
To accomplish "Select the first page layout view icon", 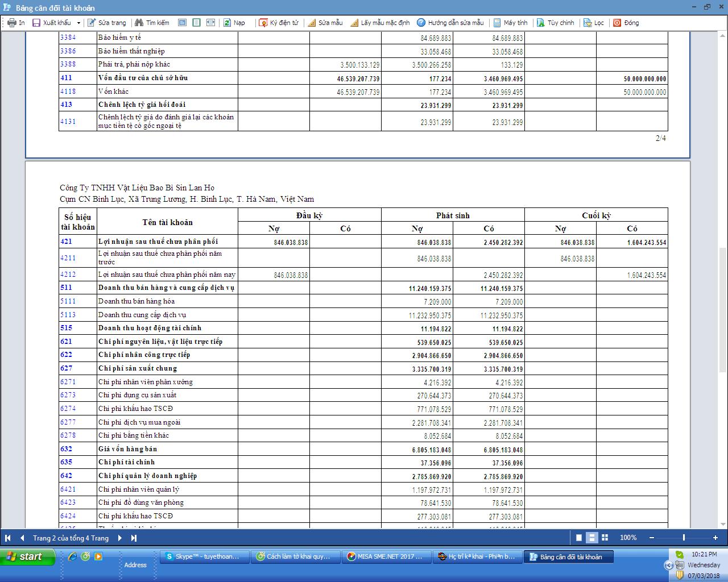I will click(182, 23).
